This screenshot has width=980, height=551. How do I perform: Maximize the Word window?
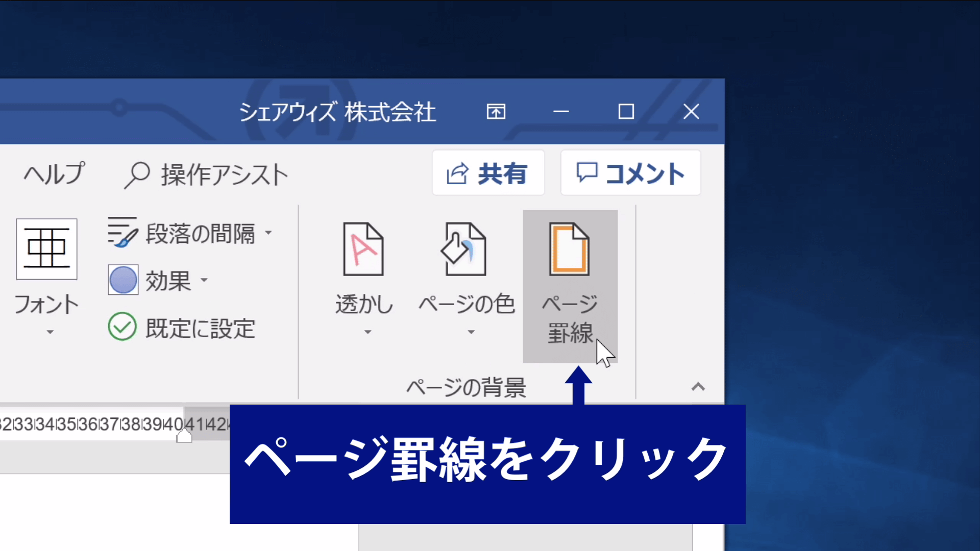(x=626, y=111)
